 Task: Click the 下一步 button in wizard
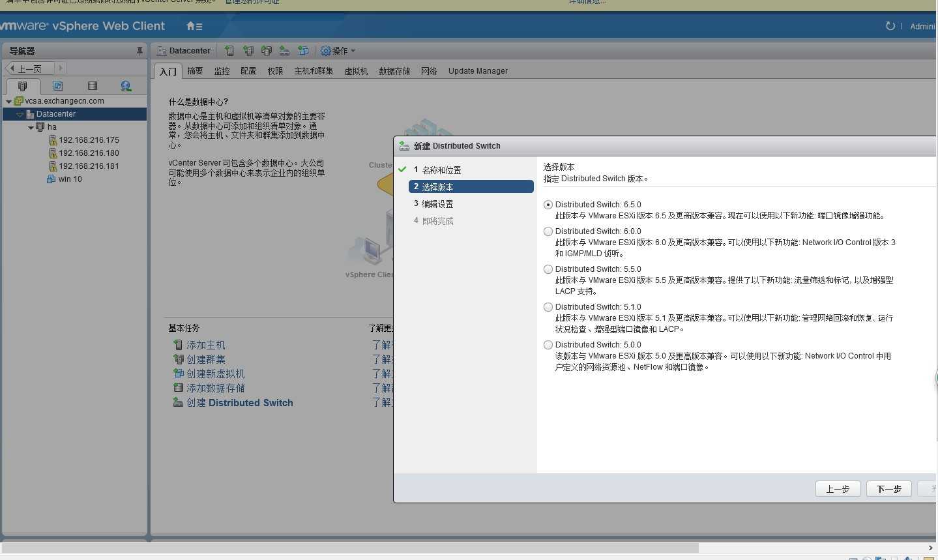click(x=888, y=489)
